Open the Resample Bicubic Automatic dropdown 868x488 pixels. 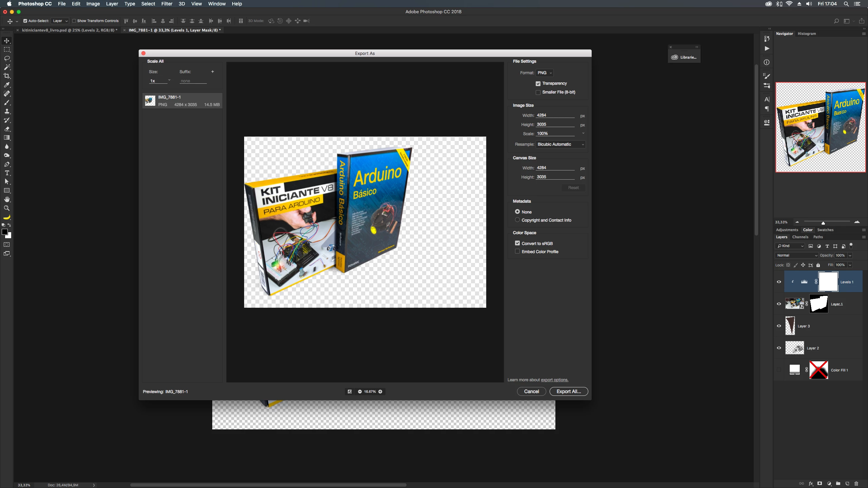[x=560, y=144]
